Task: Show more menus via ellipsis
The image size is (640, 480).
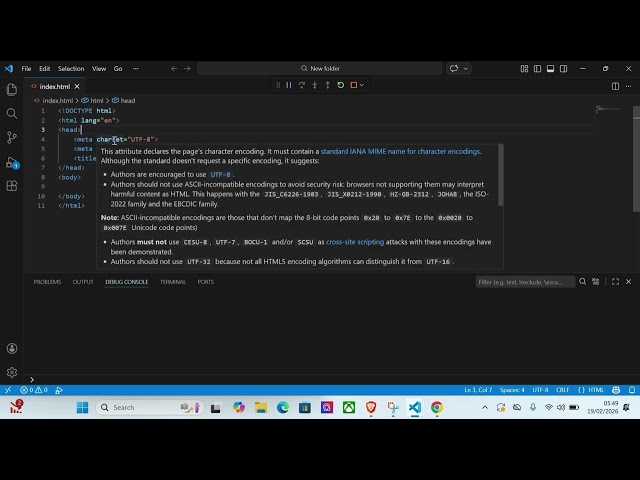Action: [x=136, y=69]
